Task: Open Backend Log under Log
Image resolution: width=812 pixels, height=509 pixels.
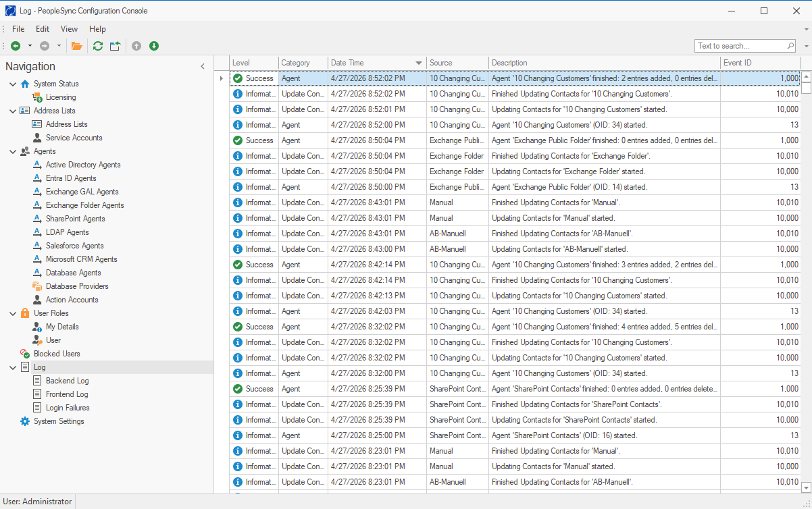Action: click(67, 381)
